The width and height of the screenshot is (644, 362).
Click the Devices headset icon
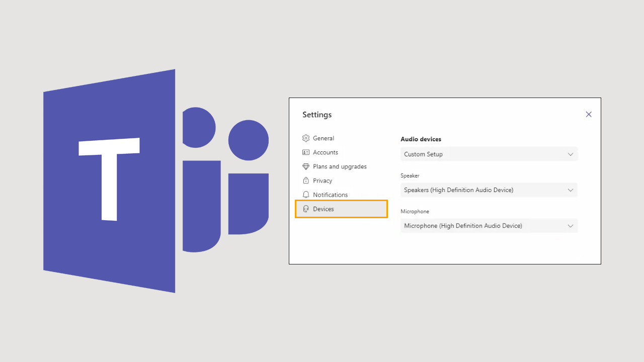305,209
